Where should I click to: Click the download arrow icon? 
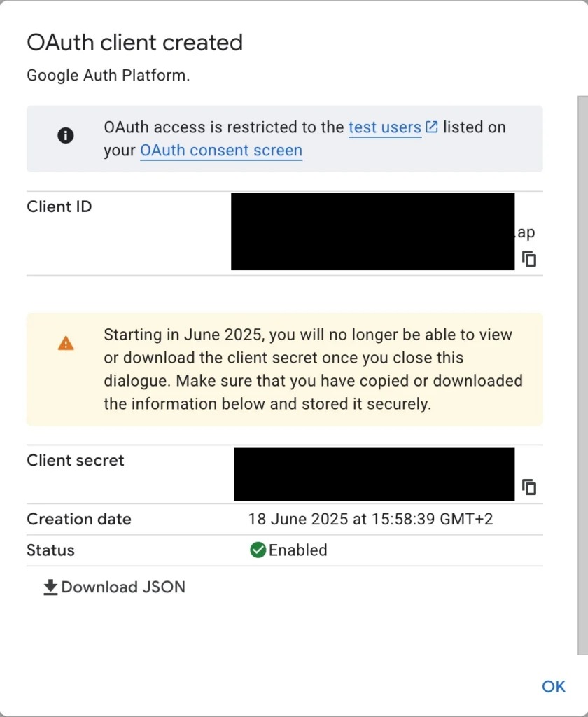[x=50, y=587]
